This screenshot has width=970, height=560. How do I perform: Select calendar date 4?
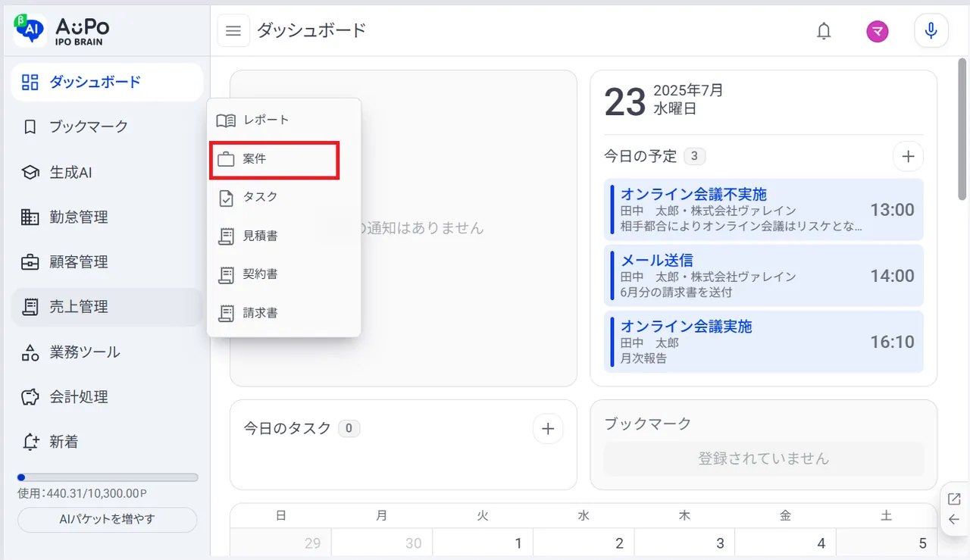point(785,543)
